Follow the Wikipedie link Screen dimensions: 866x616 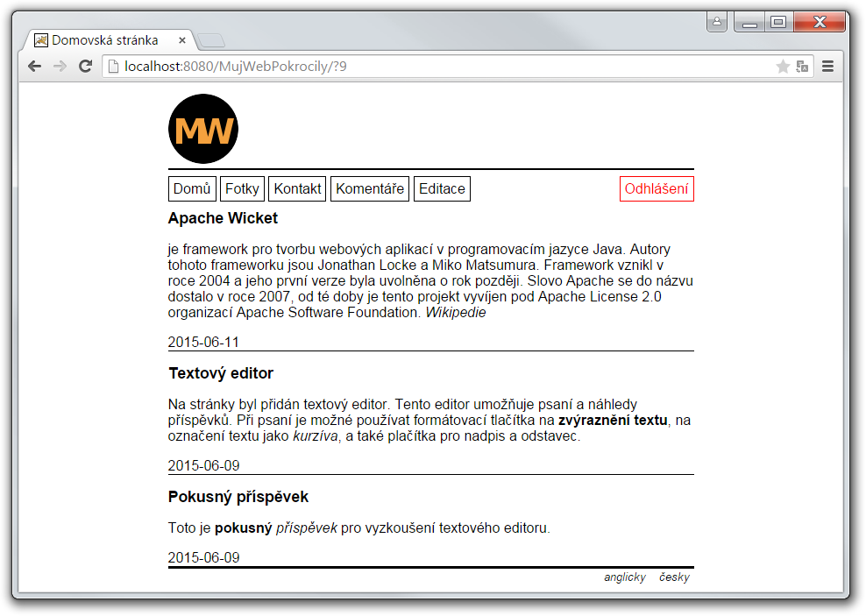coord(453,312)
